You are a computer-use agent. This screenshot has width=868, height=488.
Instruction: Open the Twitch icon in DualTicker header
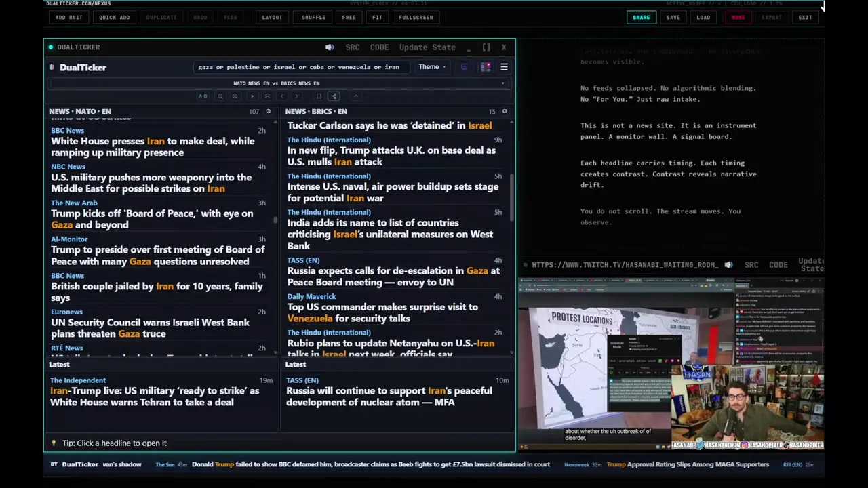[464, 67]
